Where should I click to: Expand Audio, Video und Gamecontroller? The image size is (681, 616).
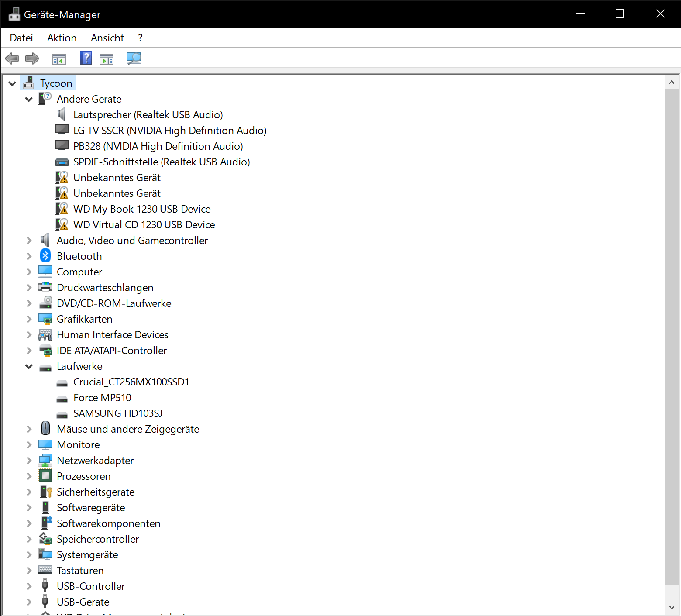point(29,241)
